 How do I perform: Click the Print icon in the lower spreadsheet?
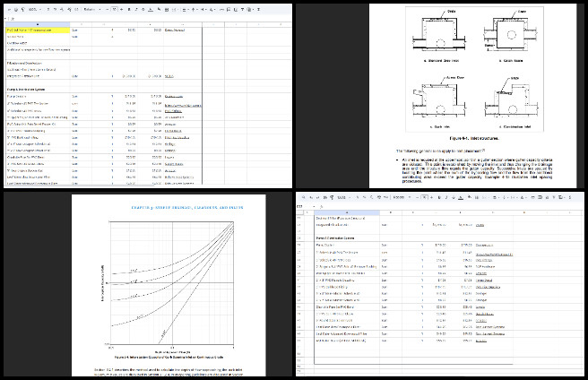point(324,197)
